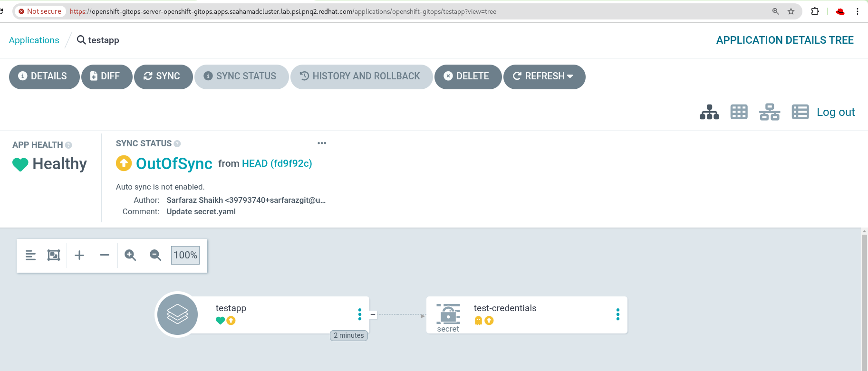This screenshot has width=868, height=371.
Task: Open the HEAD (fd9f92c) revision link
Action: pos(277,163)
